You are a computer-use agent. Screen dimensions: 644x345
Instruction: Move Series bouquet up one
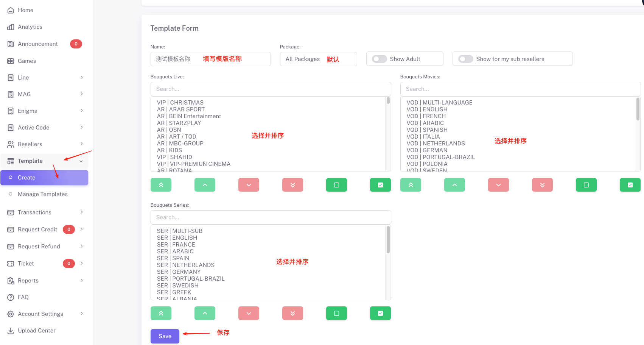205,313
